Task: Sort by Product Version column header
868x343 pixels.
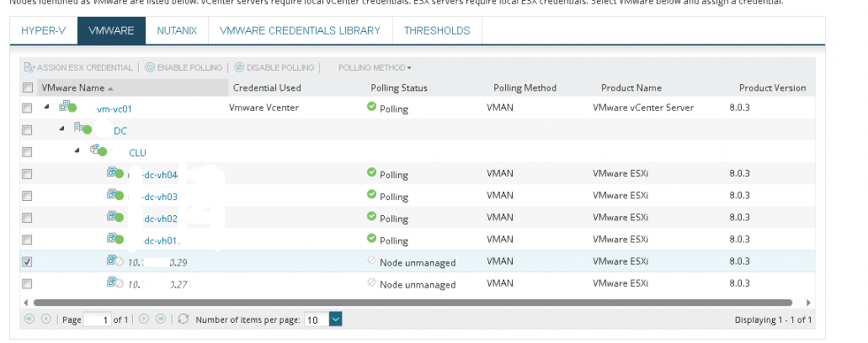Action: coord(772,87)
